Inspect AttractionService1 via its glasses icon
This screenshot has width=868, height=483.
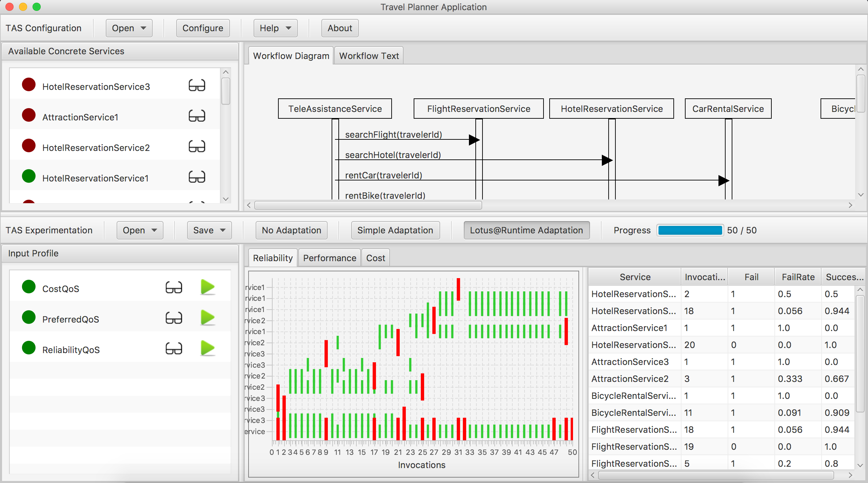tap(197, 116)
